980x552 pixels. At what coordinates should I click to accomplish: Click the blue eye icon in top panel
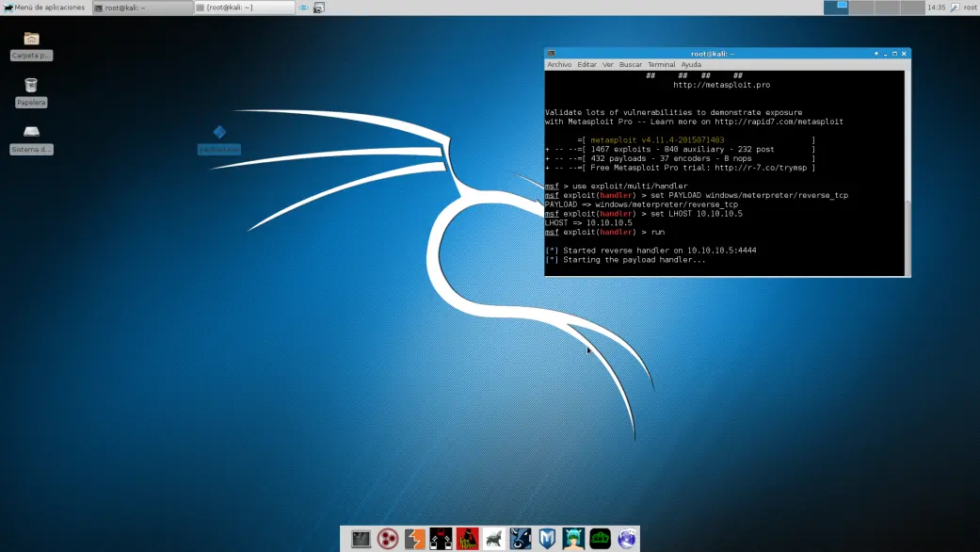(303, 8)
